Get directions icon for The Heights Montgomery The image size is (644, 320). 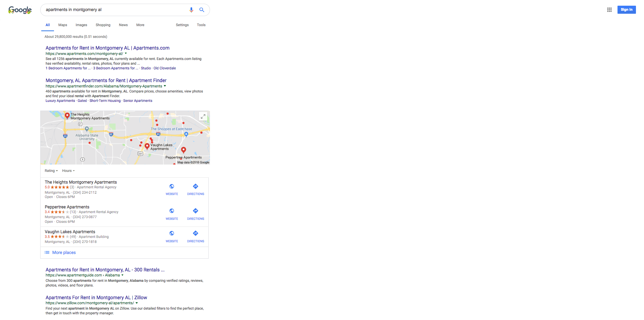[196, 186]
